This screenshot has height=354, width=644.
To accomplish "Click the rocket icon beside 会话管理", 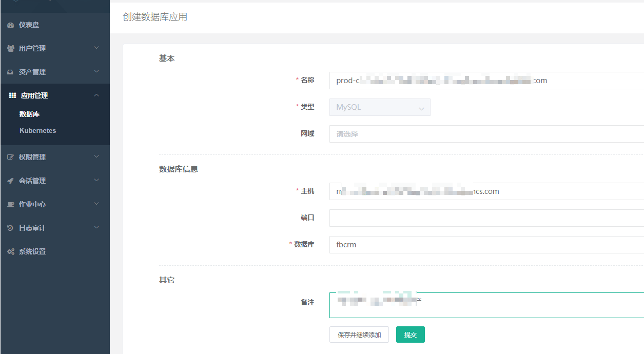I will 10,181.
